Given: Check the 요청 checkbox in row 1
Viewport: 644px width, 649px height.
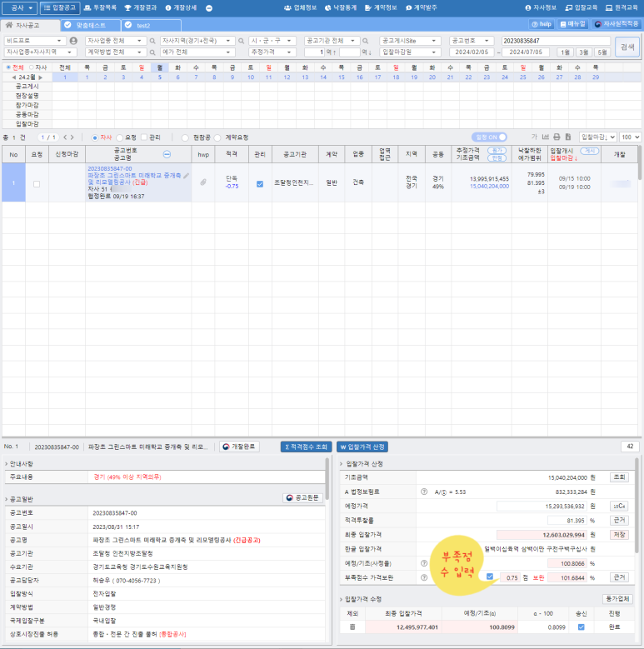Looking at the screenshot, I should tap(37, 184).
